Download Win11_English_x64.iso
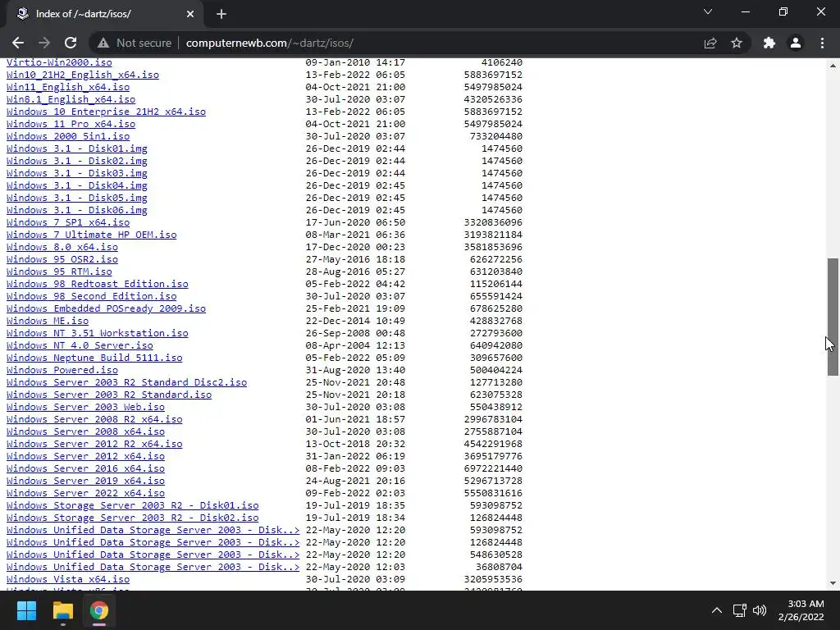Screen dimensions: 840x630 pyautogui.click(x=68, y=87)
